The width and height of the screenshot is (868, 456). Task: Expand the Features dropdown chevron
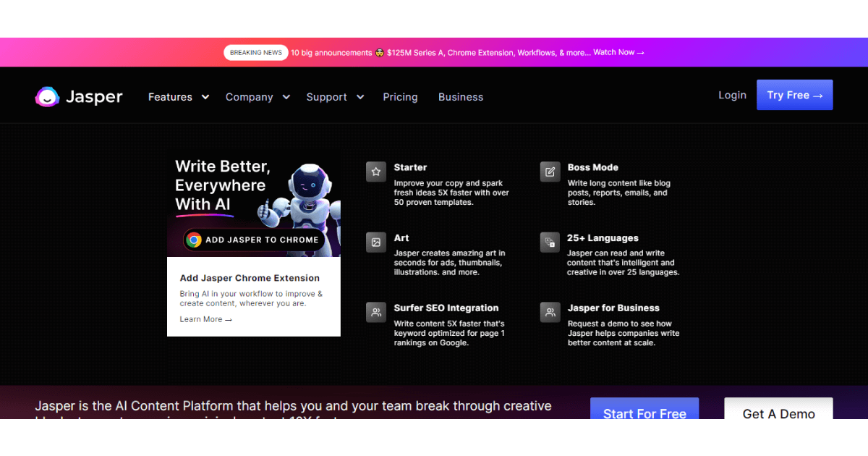205,97
